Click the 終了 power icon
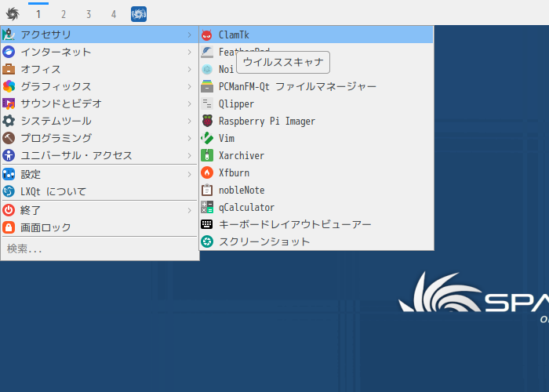549x392 pixels. (x=9, y=210)
